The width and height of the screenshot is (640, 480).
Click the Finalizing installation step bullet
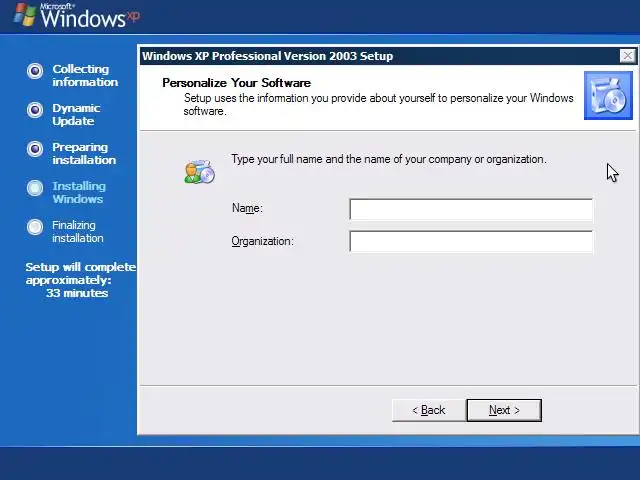[35, 227]
